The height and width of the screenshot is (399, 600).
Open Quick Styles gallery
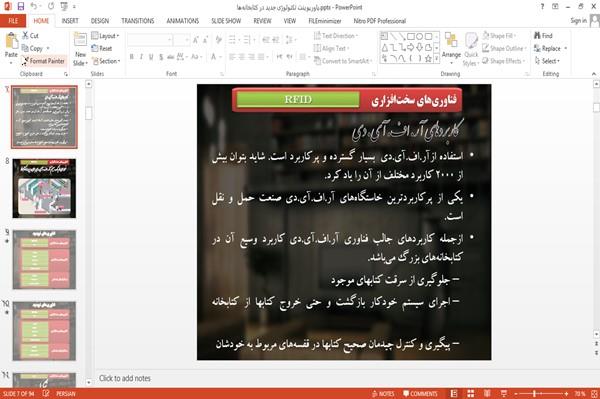click(x=471, y=49)
